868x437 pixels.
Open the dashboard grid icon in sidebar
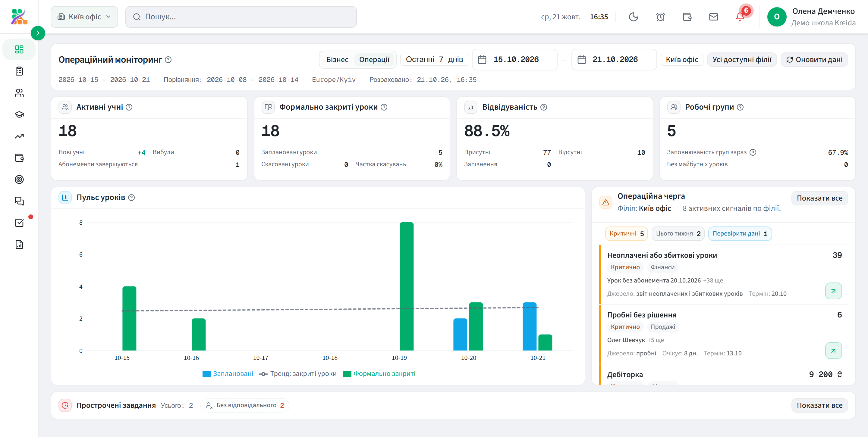(x=19, y=49)
